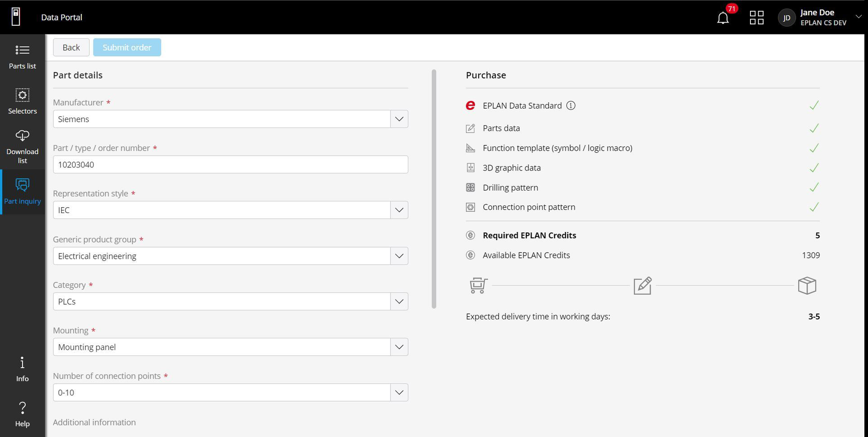This screenshot has height=437, width=868.
Task: Open notifications bell showing 71 alerts
Action: [x=722, y=18]
